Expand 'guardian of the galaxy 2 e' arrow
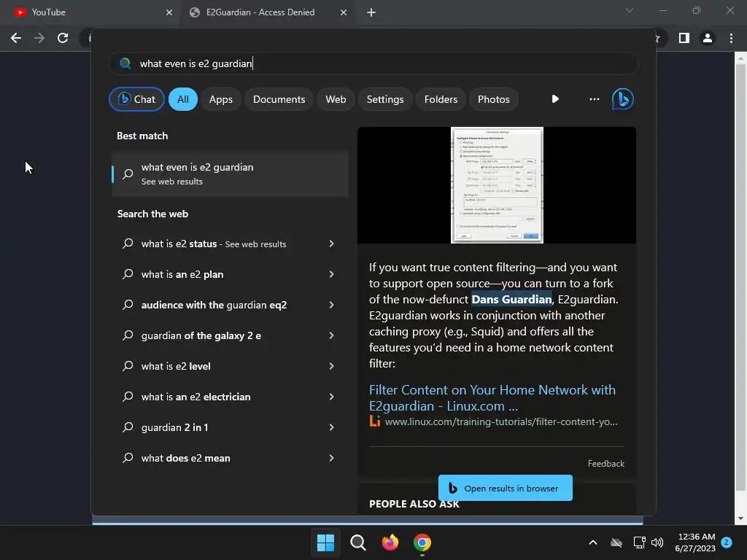747x560 pixels. (332, 335)
